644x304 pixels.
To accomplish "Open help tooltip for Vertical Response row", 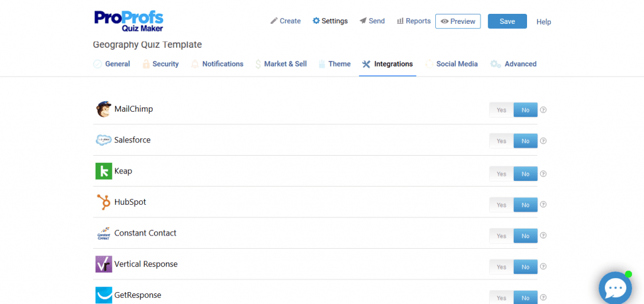I will [543, 267].
